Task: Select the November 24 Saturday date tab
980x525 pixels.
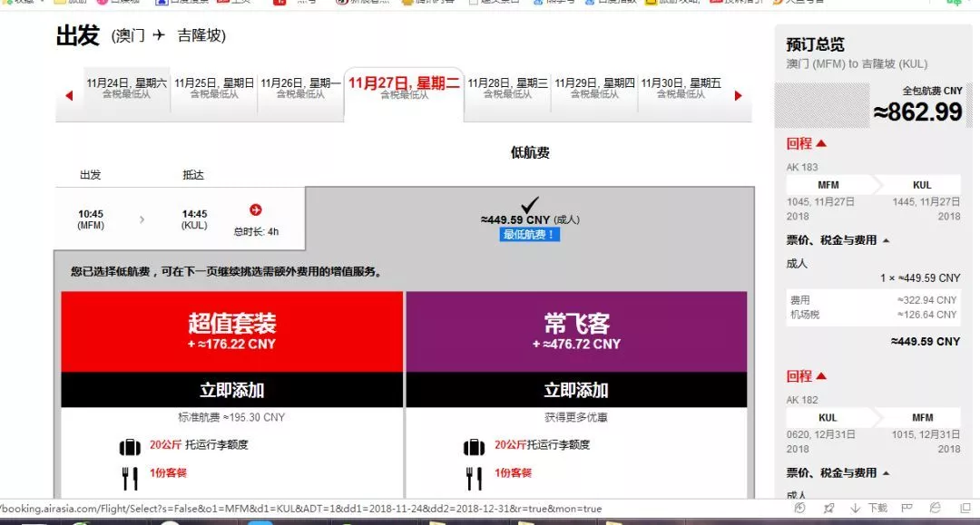Action: (126, 88)
